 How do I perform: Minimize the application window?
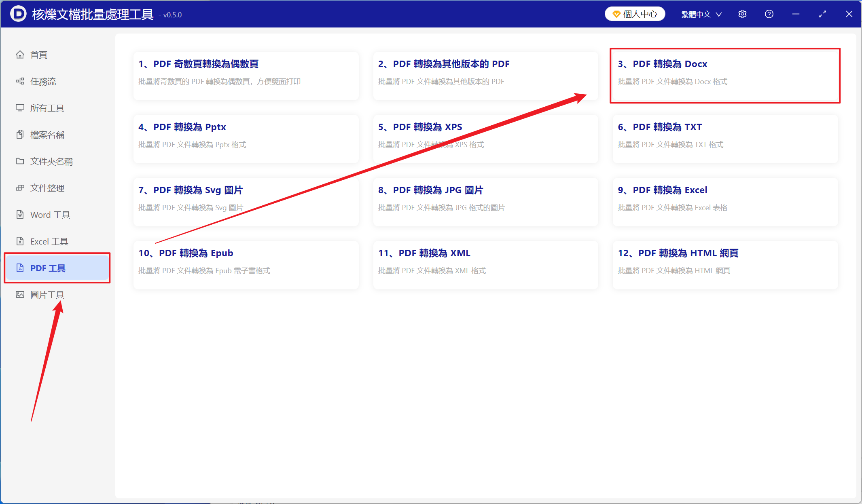(x=796, y=14)
